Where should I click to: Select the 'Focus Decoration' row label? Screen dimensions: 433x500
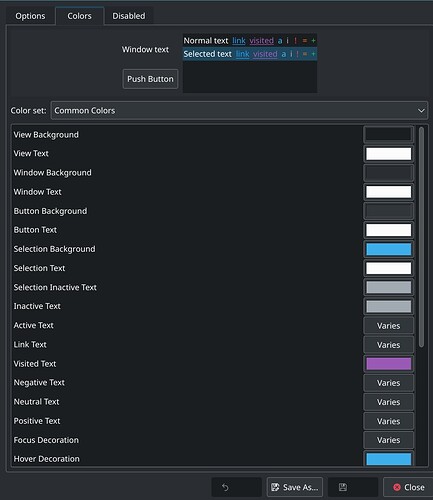click(x=46, y=440)
